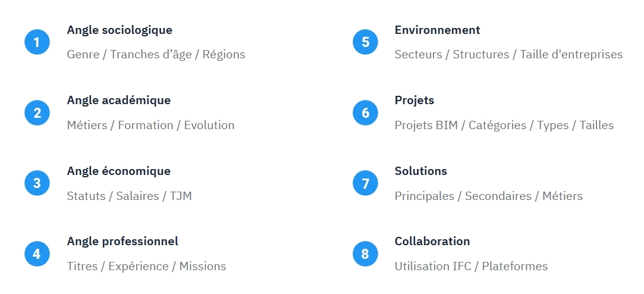Click the Statuts / Salaires / TJM subtitle
Screen dimensions: 644x294
coord(130,196)
